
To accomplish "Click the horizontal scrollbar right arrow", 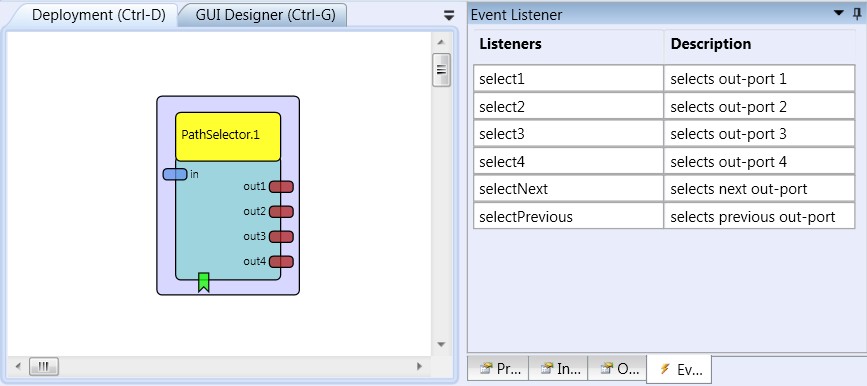I will [x=420, y=366].
